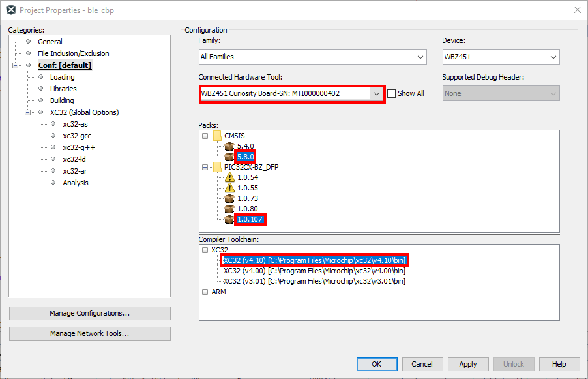Open the xc32-as options
588x379 pixels.
coord(75,124)
